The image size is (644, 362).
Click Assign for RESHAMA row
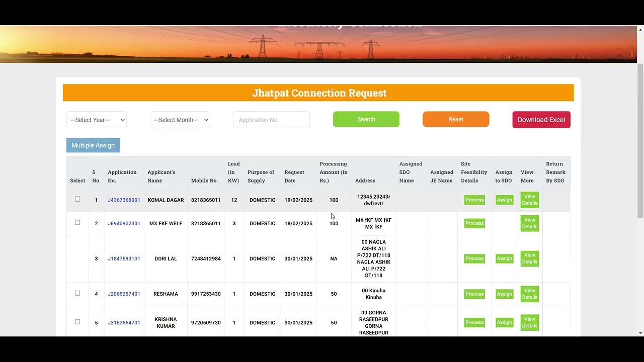point(504,294)
